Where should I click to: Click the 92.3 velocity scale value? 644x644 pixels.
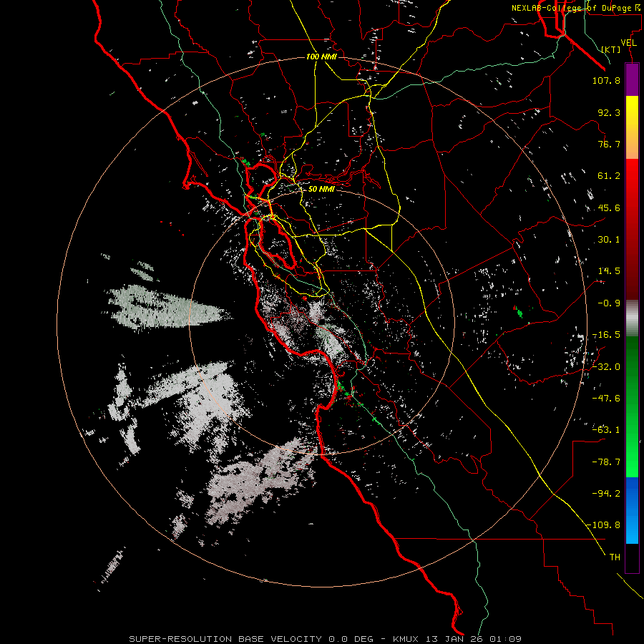coord(609,112)
